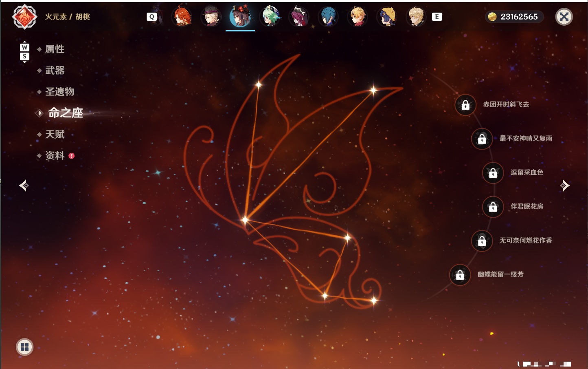Open the locked 幽蝶能留一缕芳 constellation node

click(x=460, y=275)
